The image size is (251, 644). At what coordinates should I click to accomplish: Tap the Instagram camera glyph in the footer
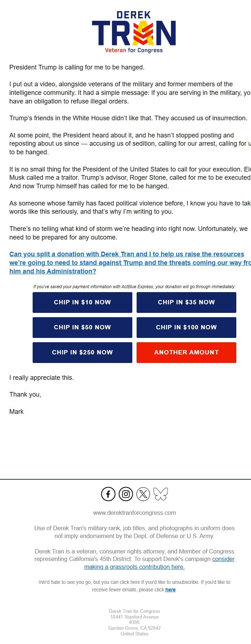[125, 494]
